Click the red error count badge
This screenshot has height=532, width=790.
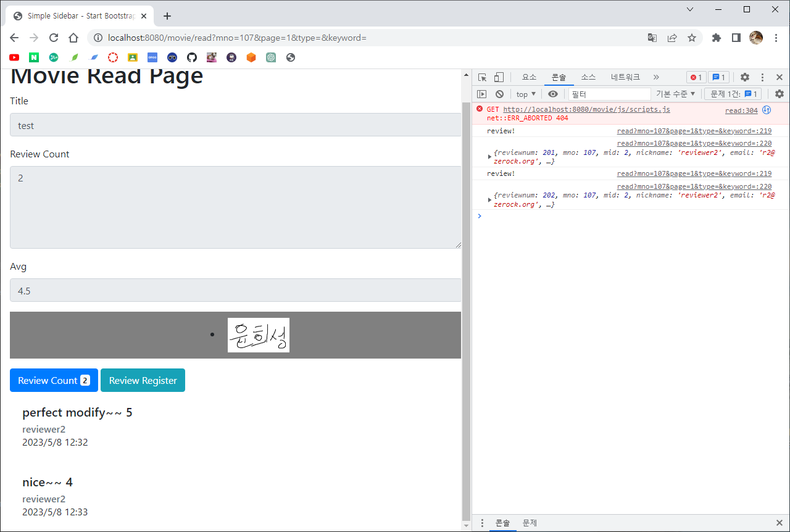pyautogui.click(x=697, y=77)
